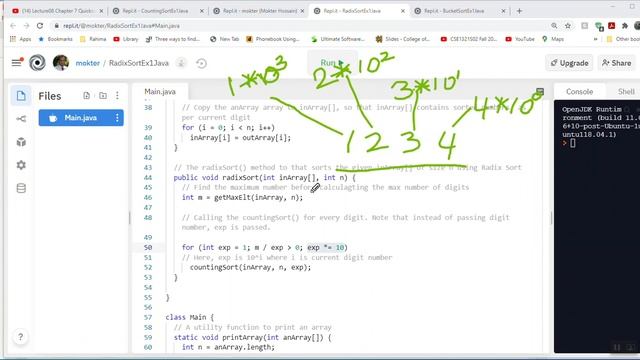Open the repl history icon
This screenshot has height=360, width=640.
(x=201, y=63)
